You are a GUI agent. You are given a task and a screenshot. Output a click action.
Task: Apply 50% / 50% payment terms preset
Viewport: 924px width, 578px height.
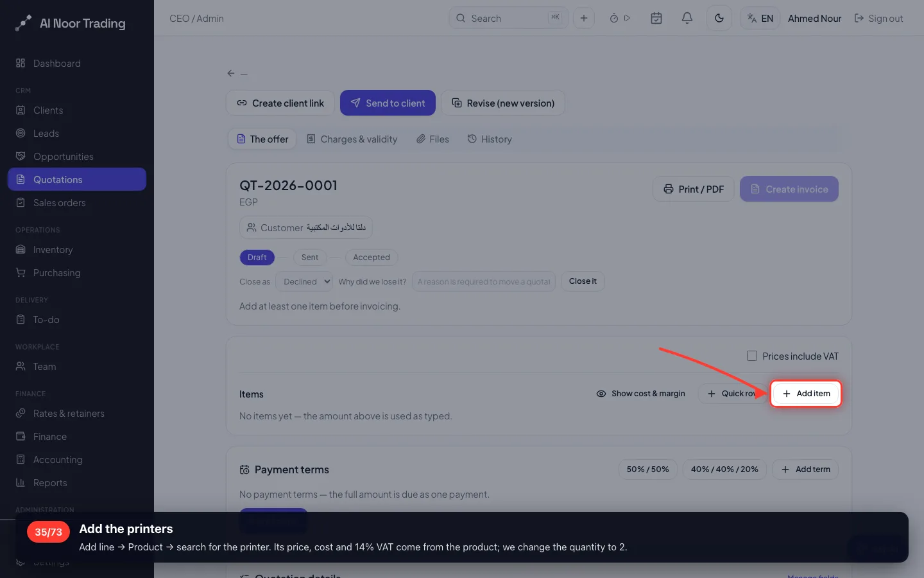click(647, 469)
